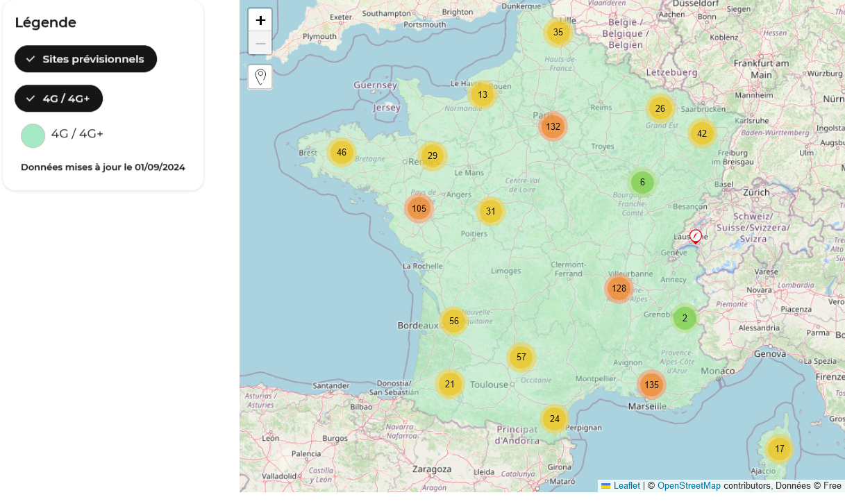Select the 6-site cluster in Bourgogne-Franche-Comté
Image resolution: width=845 pixels, height=504 pixels.
pos(642,182)
